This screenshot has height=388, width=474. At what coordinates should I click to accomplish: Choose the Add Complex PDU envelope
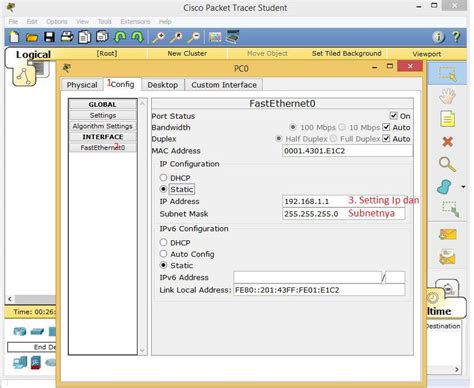(x=447, y=257)
